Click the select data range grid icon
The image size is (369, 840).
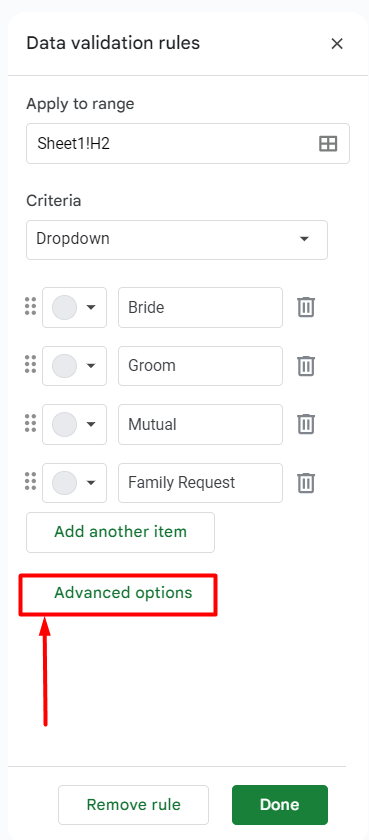pyautogui.click(x=328, y=144)
